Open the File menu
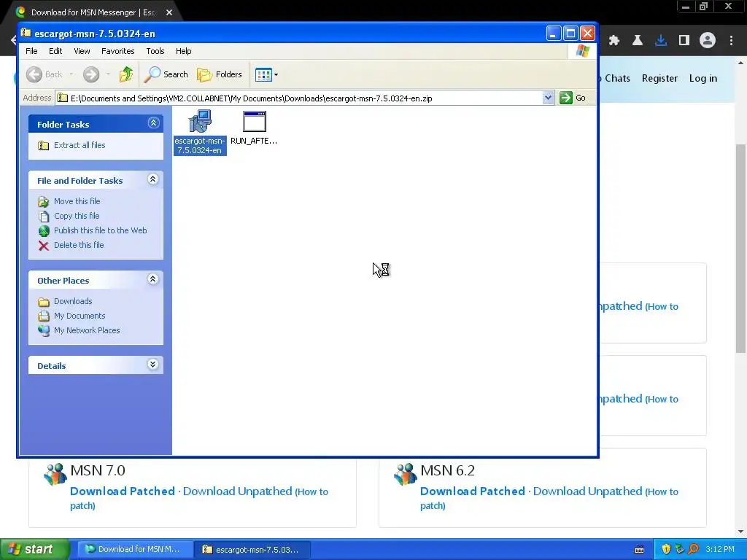The width and height of the screenshot is (747, 560). coord(31,51)
